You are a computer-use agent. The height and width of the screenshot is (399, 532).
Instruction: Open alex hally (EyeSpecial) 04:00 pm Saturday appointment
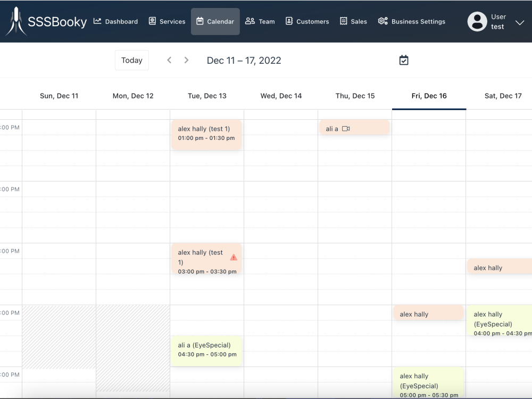point(500,320)
